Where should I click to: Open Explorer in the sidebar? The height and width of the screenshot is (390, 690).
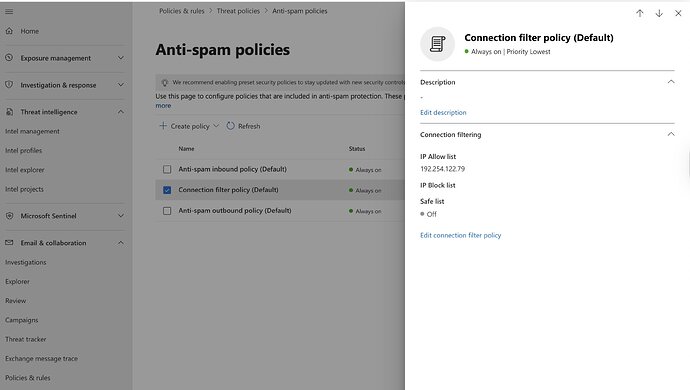click(x=17, y=282)
